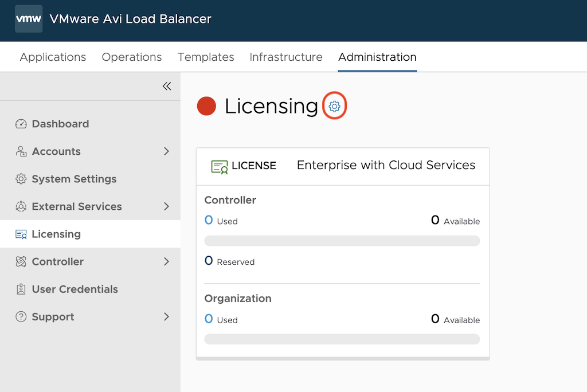
Task: Click the Organization license usage bar
Action: click(x=342, y=339)
